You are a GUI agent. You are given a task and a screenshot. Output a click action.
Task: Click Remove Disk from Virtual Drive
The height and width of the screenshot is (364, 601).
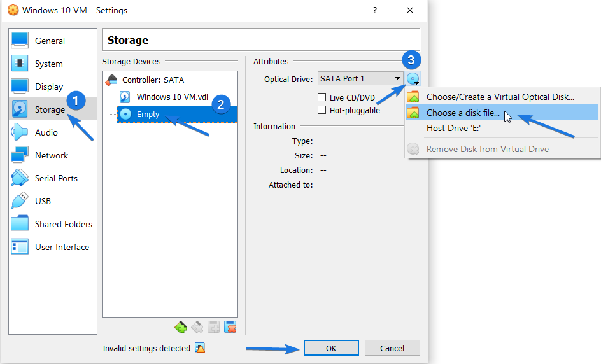click(x=502, y=149)
